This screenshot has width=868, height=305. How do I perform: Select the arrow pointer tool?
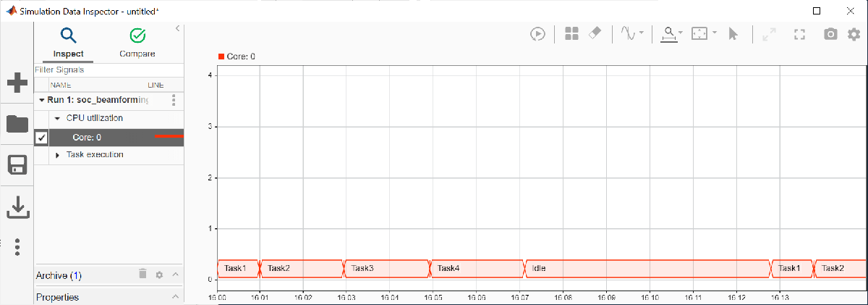[733, 33]
